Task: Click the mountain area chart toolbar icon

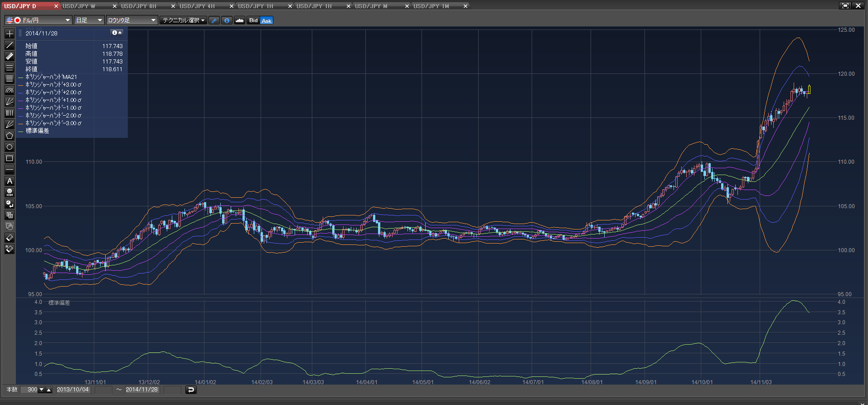Action: tap(239, 20)
